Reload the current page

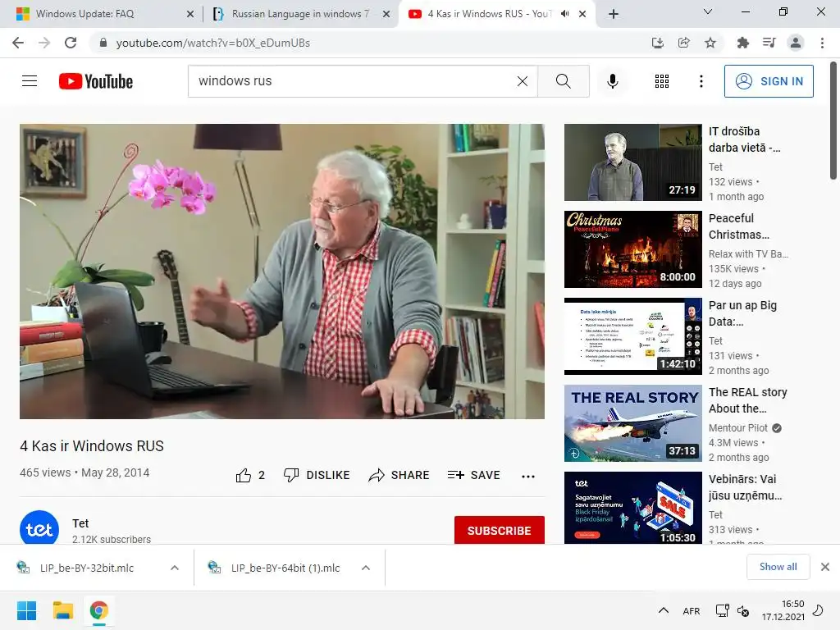pos(71,43)
